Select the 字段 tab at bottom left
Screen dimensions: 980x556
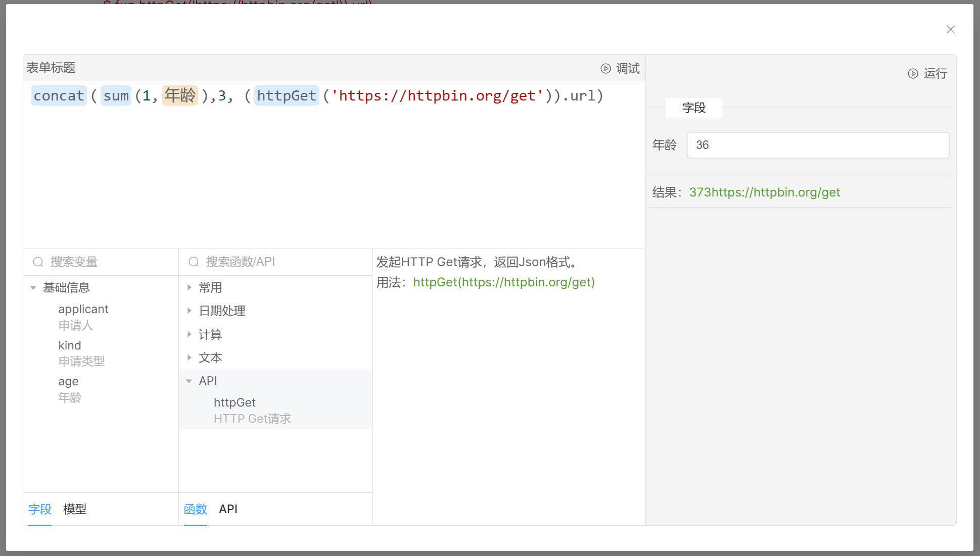(x=40, y=509)
